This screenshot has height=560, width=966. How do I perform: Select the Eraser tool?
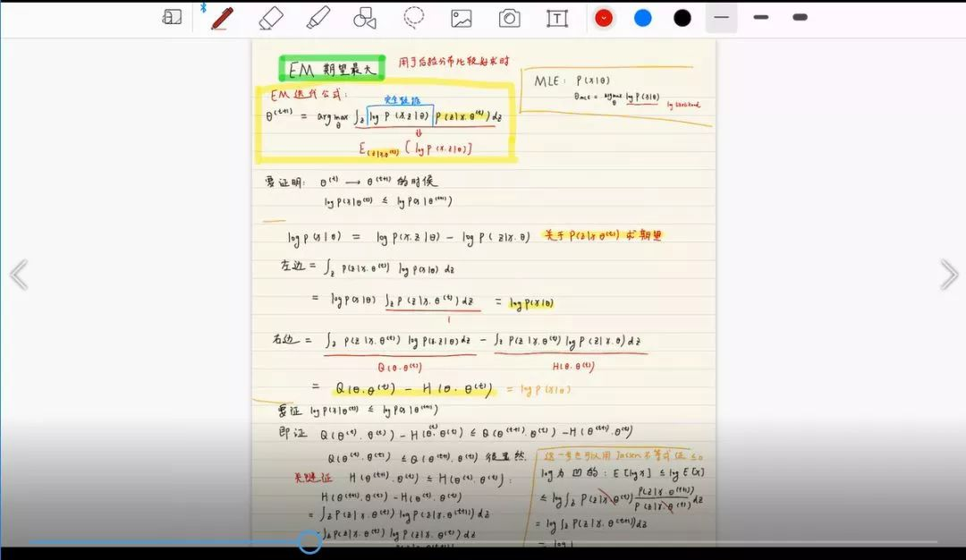(x=271, y=18)
